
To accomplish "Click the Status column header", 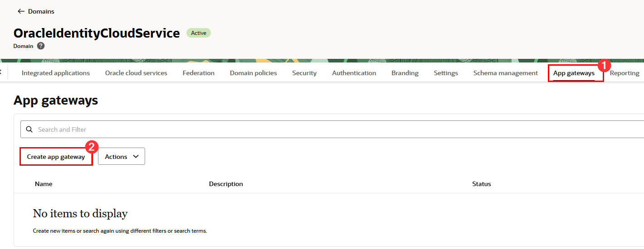I will click(482, 184).
